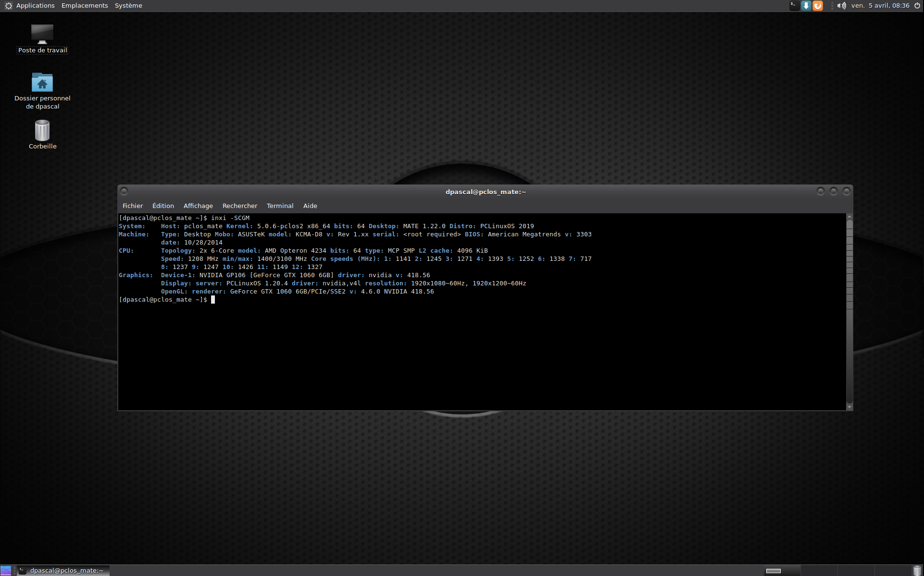Click the trash applet in the bottom panel
This screenshot has width=924, height=576.
click(x=917, y=571)
